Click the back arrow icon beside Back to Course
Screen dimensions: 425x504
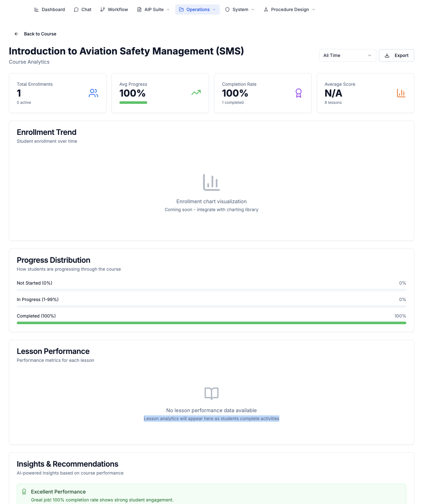pos(16,34)
